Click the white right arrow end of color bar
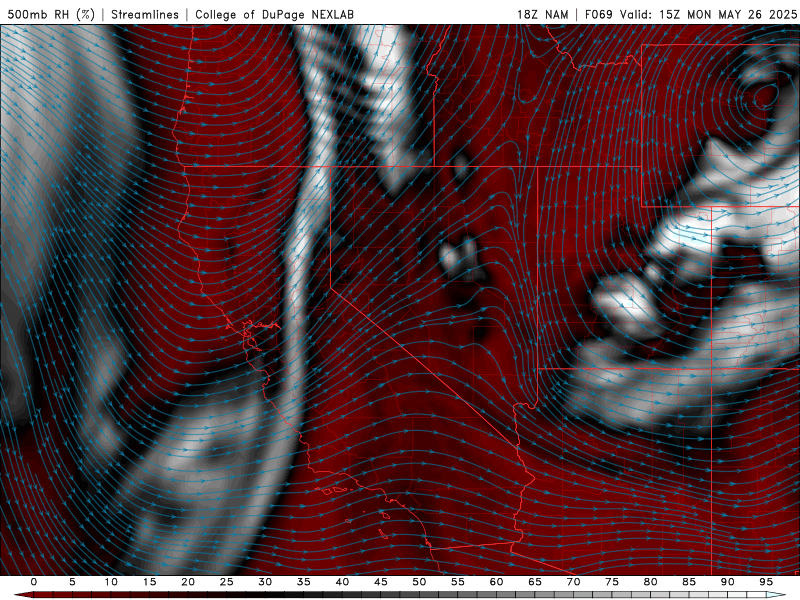Image resolution: width=800 pixels, height=600 pixels. [x=776, y=595]
